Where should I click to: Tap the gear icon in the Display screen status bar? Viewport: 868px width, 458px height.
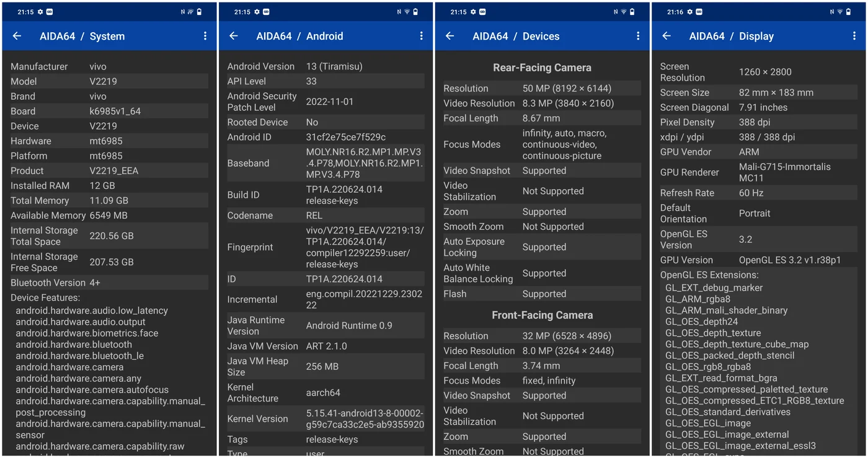[x=691, y=12]
